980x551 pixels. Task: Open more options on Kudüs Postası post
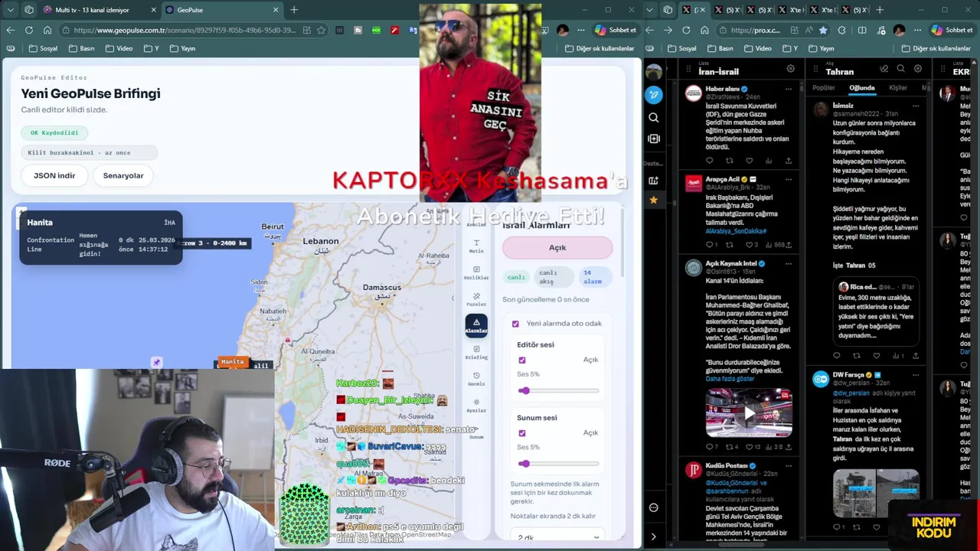(x=788, y=466)
